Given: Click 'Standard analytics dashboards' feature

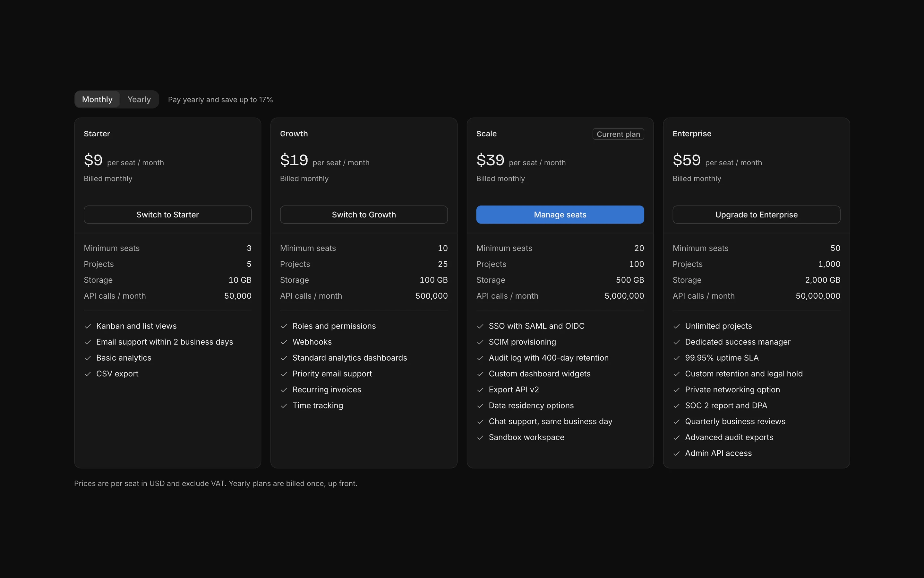Looking at the screenshot, I should point(350,358).
